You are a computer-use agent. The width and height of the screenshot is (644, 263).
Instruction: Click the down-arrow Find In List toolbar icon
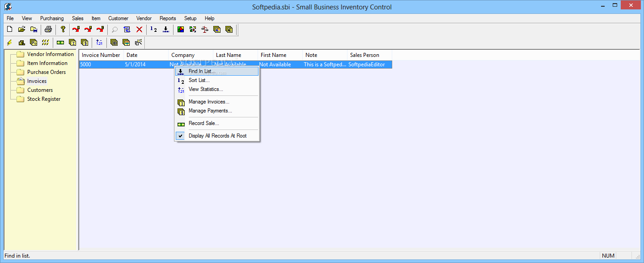pos(166,30)
